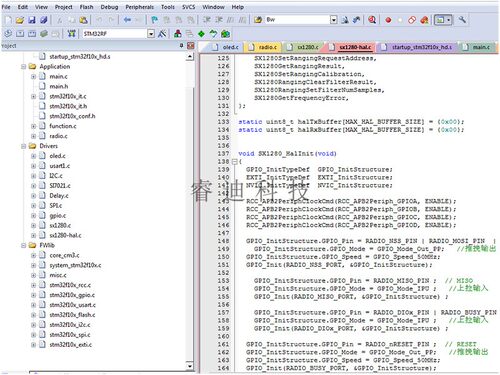Close the Project panel using its close button
The width and height of the screenshot is (500, 375).
click(190, 46)
